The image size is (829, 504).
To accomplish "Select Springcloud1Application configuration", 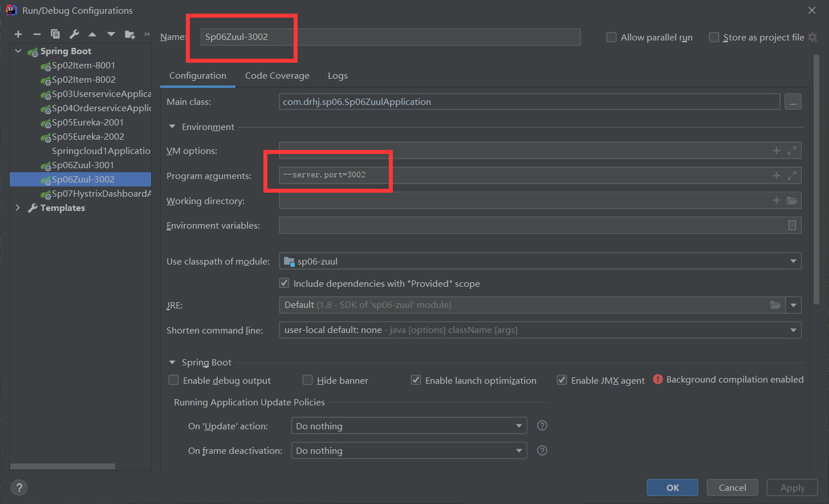I will 101,151.
